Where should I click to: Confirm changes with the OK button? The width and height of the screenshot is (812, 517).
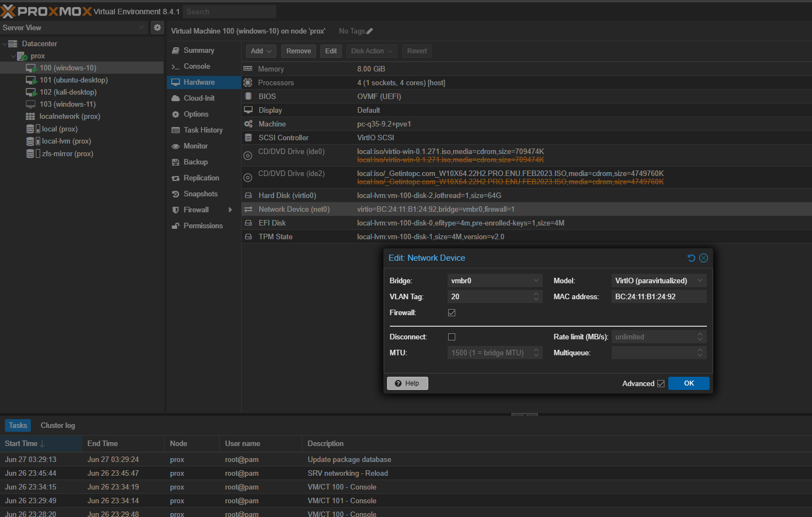click(x=689, y=383)
